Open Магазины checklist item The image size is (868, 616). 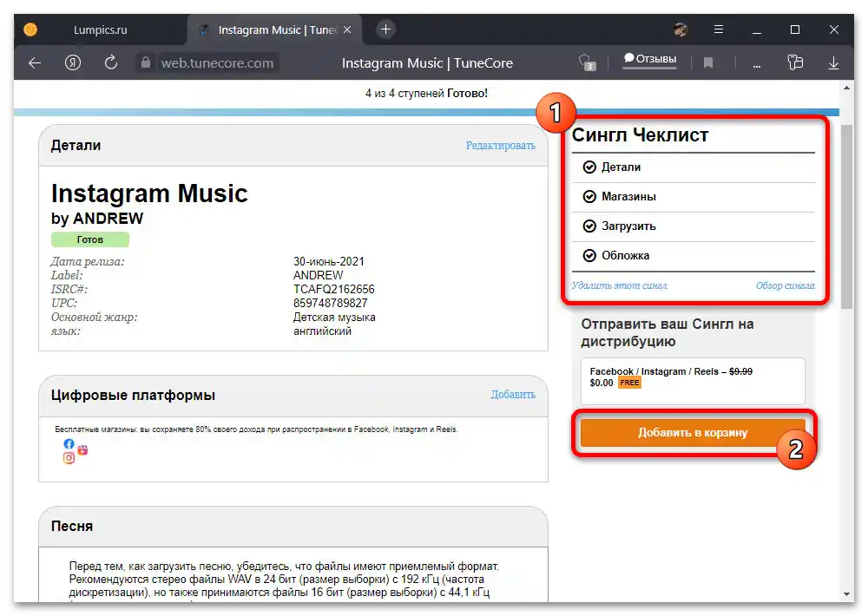coord(693,196)
